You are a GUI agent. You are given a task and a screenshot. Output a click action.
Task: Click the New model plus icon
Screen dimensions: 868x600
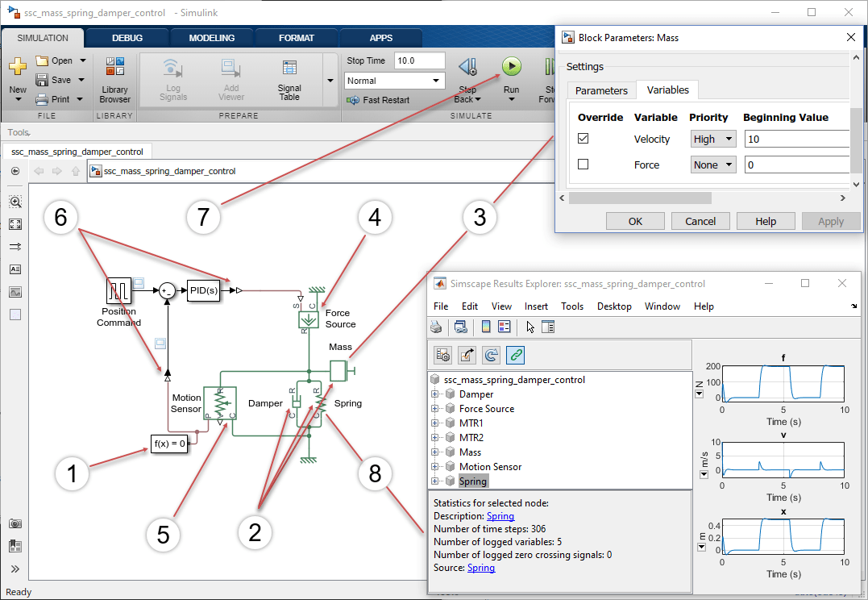[x=17, y=66]
